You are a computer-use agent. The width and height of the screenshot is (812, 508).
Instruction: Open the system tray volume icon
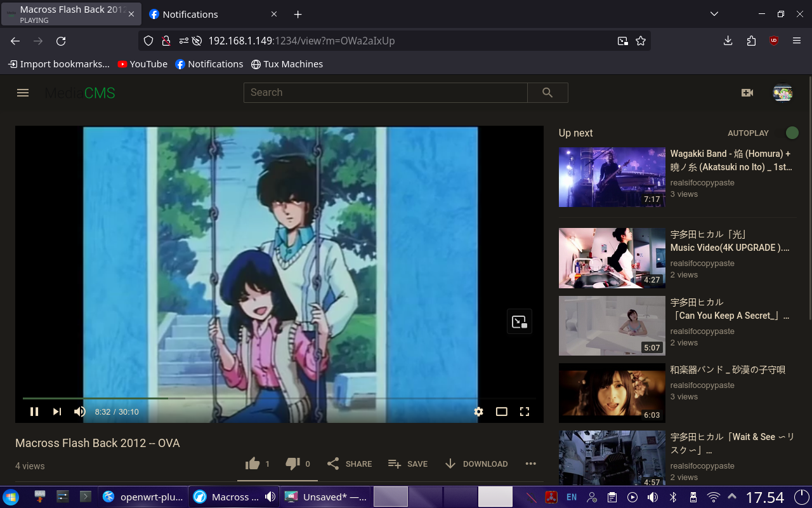pos(653,497)
